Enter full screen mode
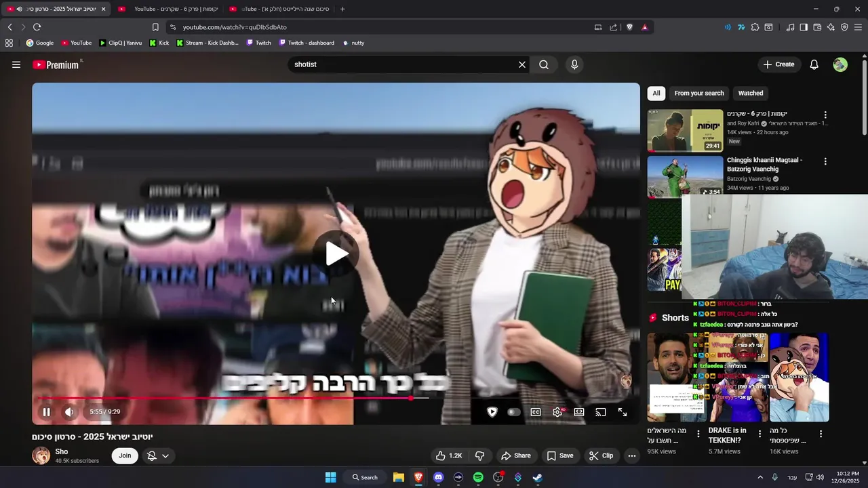The height and width of the screenshot is (488, 868). [x=623, y=412]
